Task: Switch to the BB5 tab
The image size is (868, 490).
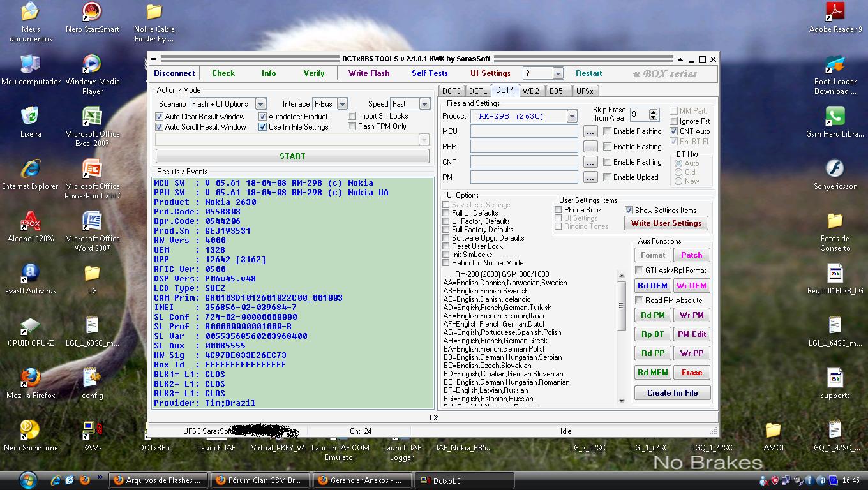Action: coord(557,91)
